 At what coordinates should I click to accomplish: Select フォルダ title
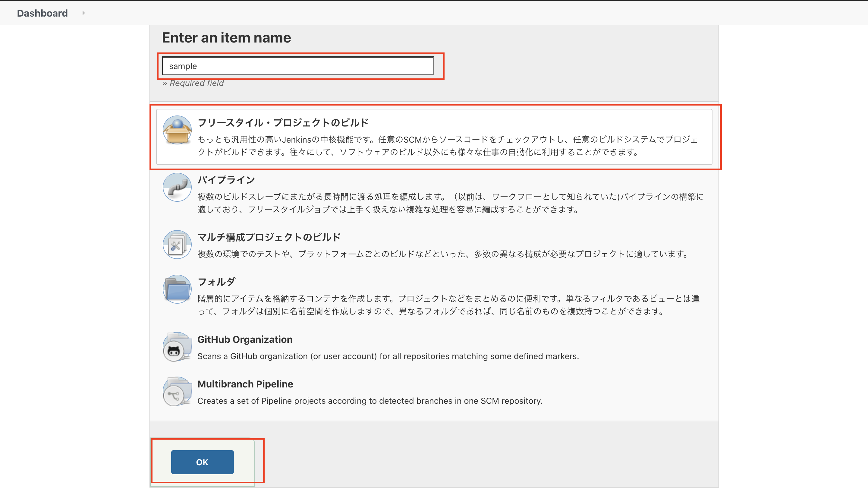(x=217, y=282)
